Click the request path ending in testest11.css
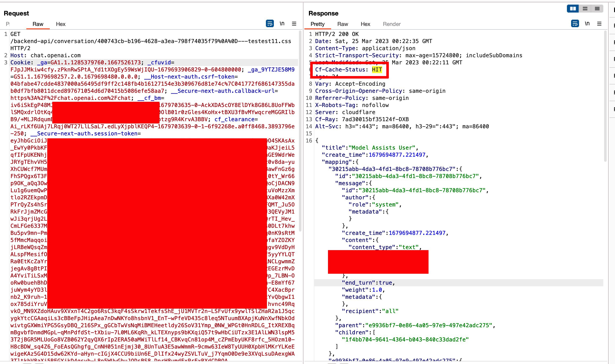The image size is (615, 364). [x=151, y=41]
